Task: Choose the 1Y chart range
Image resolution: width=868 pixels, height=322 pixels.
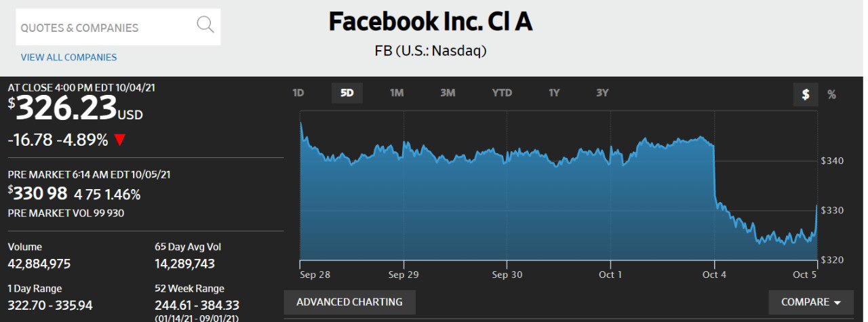Action: 554,93
